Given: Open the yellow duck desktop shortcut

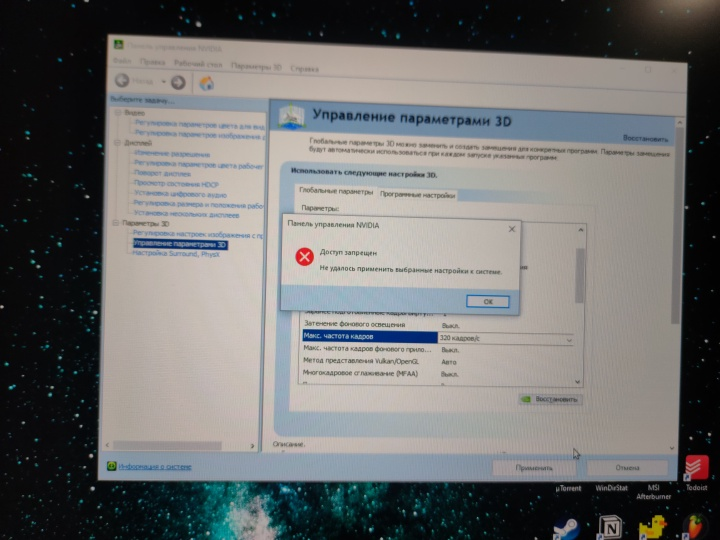Looking at the screenshot, I should tap(652, 527).
